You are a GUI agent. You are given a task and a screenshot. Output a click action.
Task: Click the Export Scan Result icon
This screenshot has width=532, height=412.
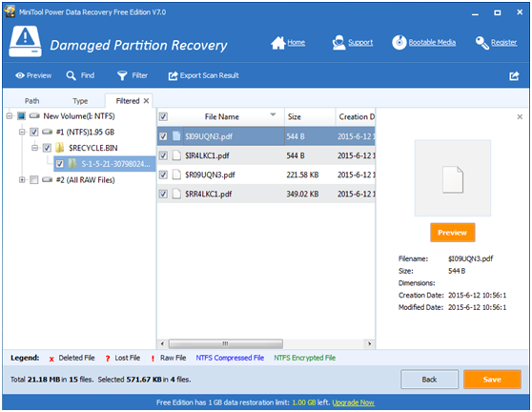coord(173,75)
